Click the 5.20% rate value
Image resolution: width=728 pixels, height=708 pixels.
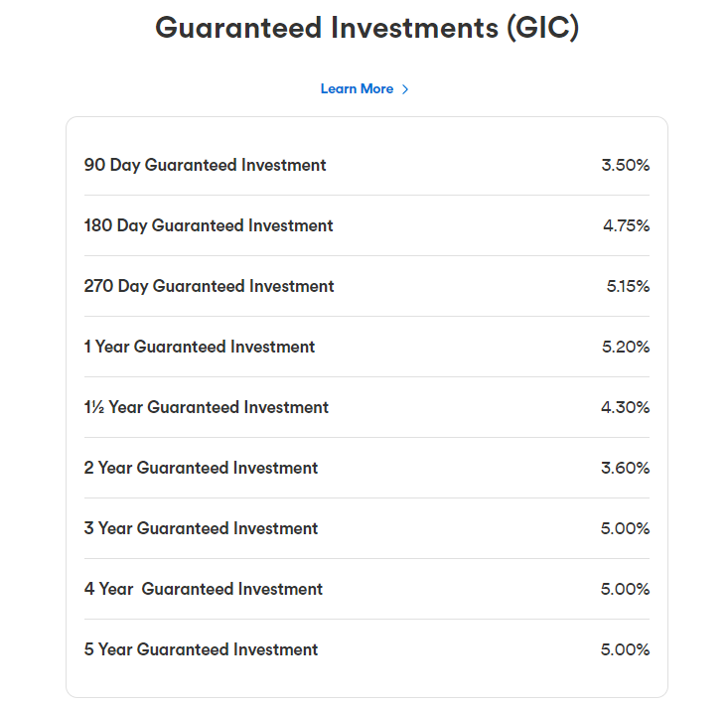[x=626, y=347]
